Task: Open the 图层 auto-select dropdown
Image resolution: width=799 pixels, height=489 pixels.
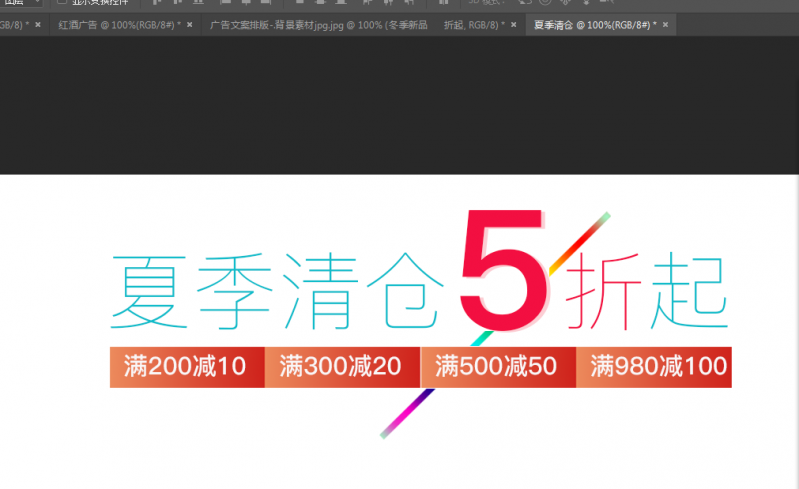Action: tap(22, 3)
